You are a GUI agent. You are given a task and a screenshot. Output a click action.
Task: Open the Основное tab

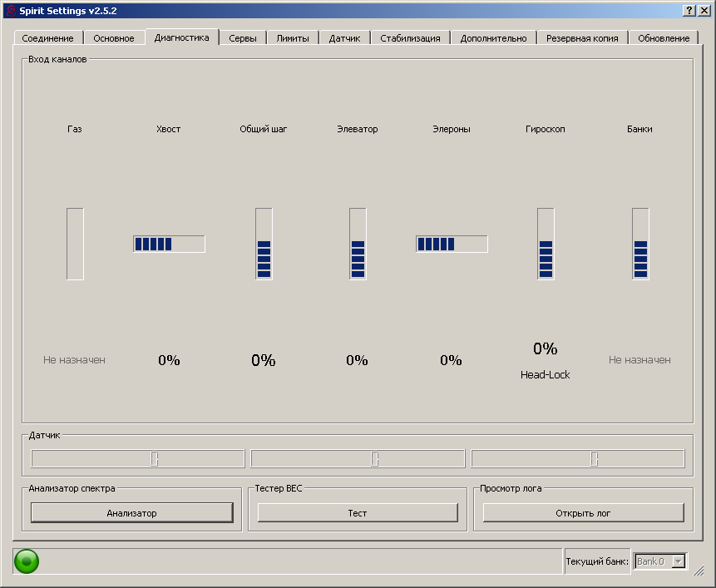[113, 38]
